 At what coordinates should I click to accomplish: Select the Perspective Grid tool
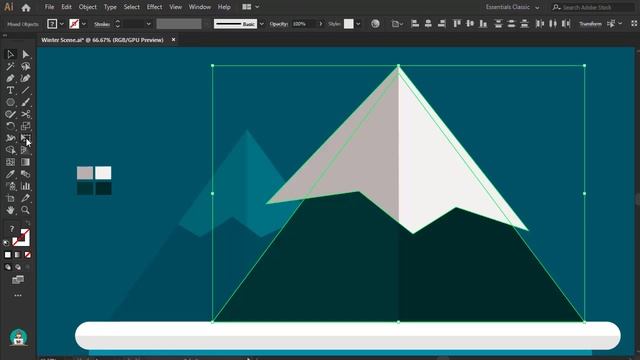(25, 150)
